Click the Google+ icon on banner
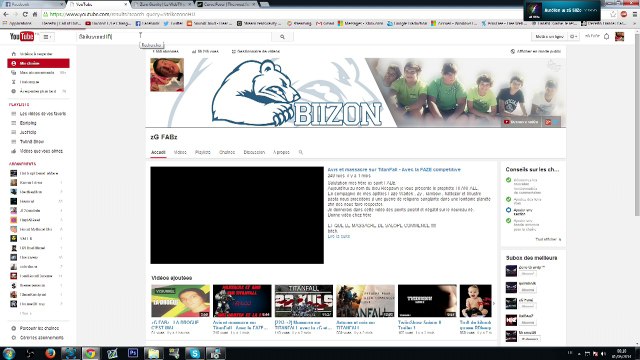This screenshot has height=360, width=640. click(x=548, y=122)
